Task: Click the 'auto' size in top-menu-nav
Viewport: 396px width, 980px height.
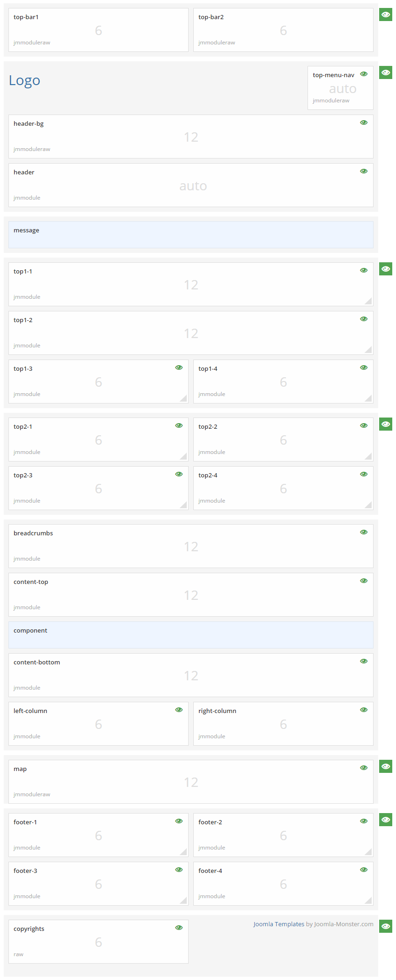Action: [343, 89]
